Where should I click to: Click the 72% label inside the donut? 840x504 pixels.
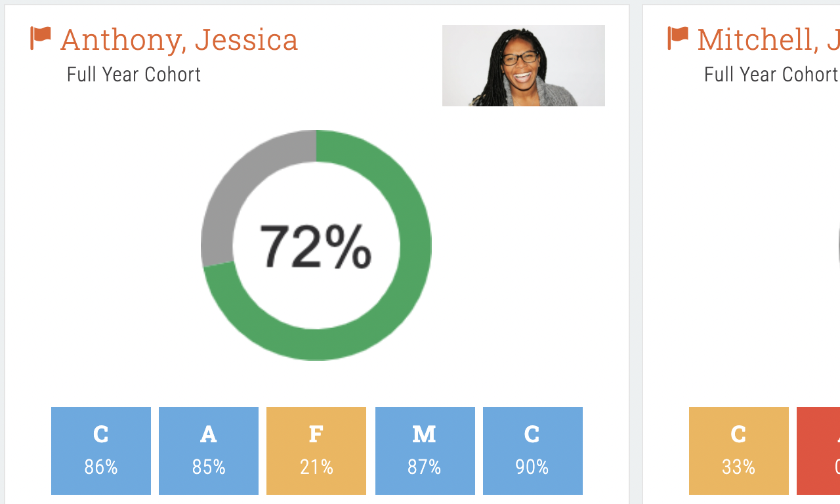316,247
